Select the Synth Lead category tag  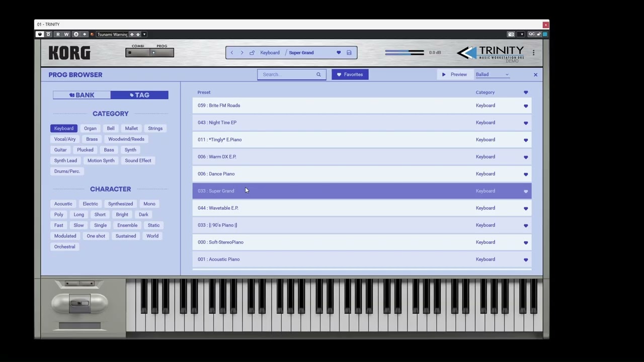pos(65,160)
